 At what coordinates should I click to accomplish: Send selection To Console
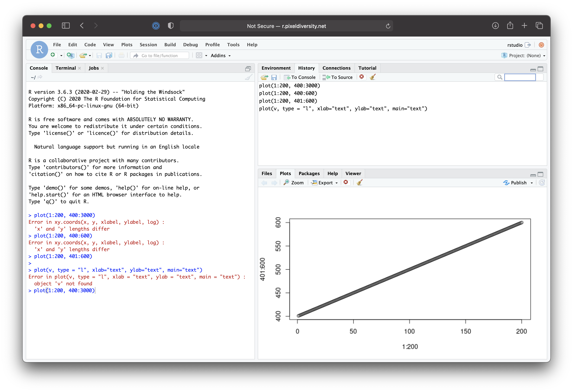tap(300, 77)
